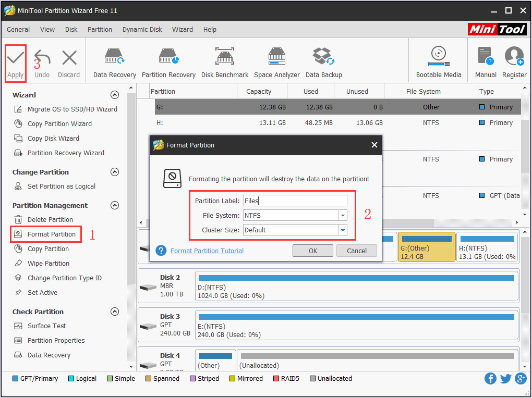Select Delete Partition action
The height and width of the screenshot is (398, 532).
coord(43,220)
